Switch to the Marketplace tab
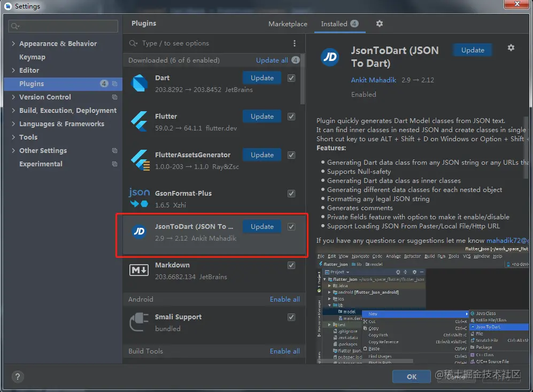 pos(288,24)
